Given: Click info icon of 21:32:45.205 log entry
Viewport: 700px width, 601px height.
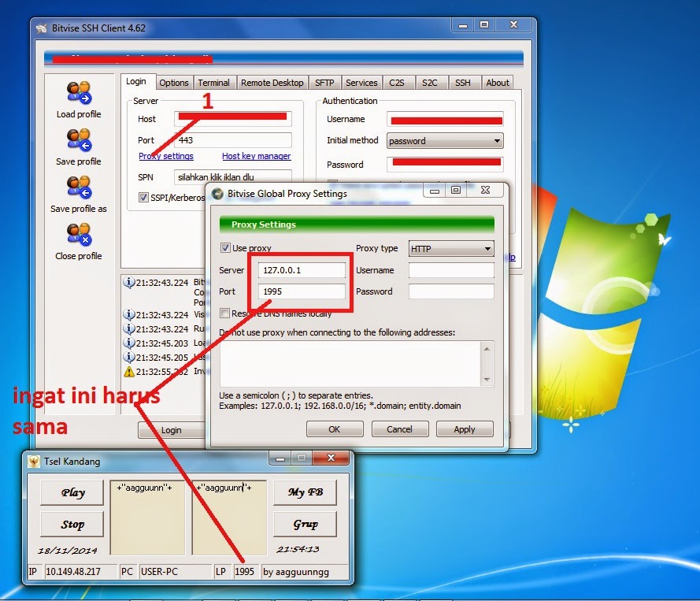Looking at the screenshot, I should pyautogui.click(x=128, y=357).
